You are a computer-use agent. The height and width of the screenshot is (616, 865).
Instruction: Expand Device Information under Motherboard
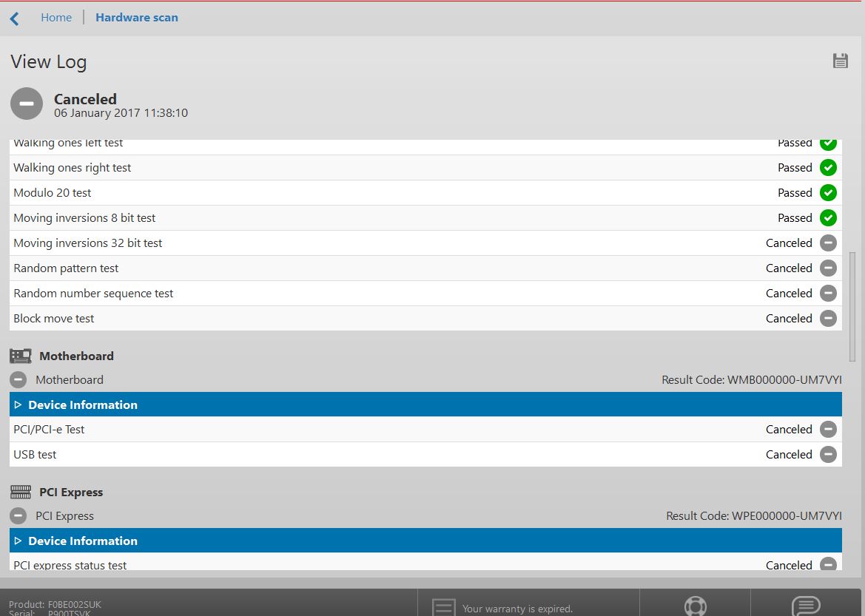click(83, 405)
